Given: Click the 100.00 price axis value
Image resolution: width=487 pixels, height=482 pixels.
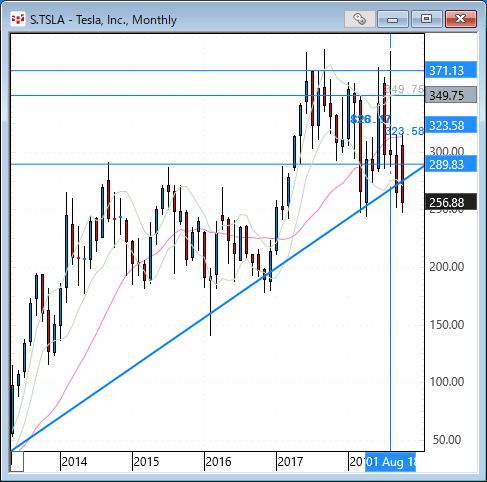Looking at the screenshot, I should [447, 382].
